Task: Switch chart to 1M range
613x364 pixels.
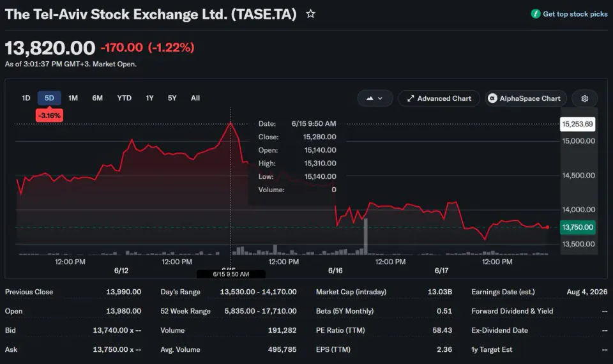Action: point(73,98)
